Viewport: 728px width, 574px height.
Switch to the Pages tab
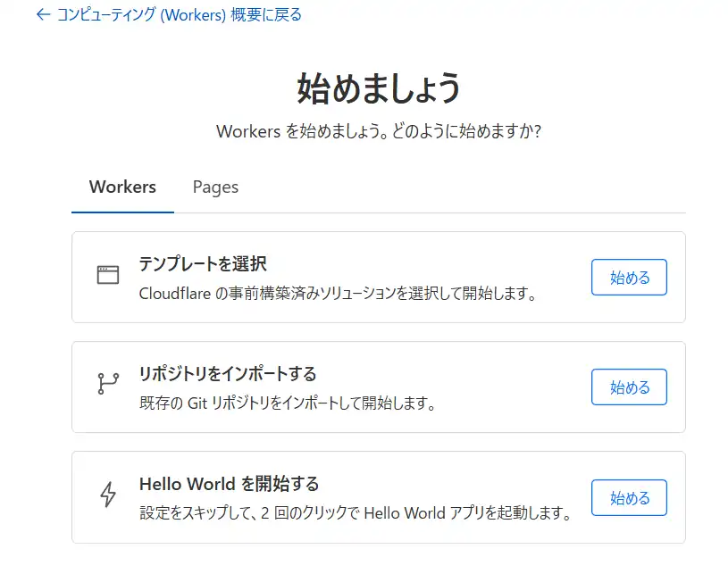[215, 187]
